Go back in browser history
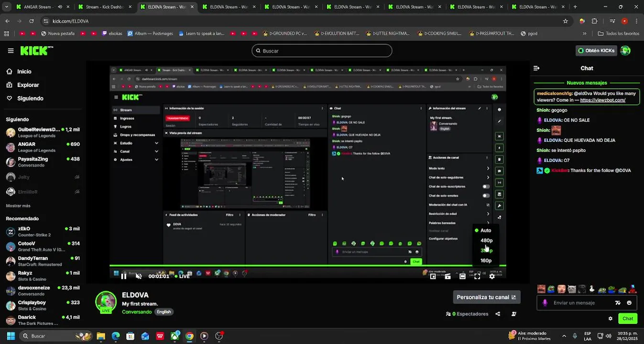Viewport: 644px width, 344px height. pyautogui.click(x=7, y=21)
